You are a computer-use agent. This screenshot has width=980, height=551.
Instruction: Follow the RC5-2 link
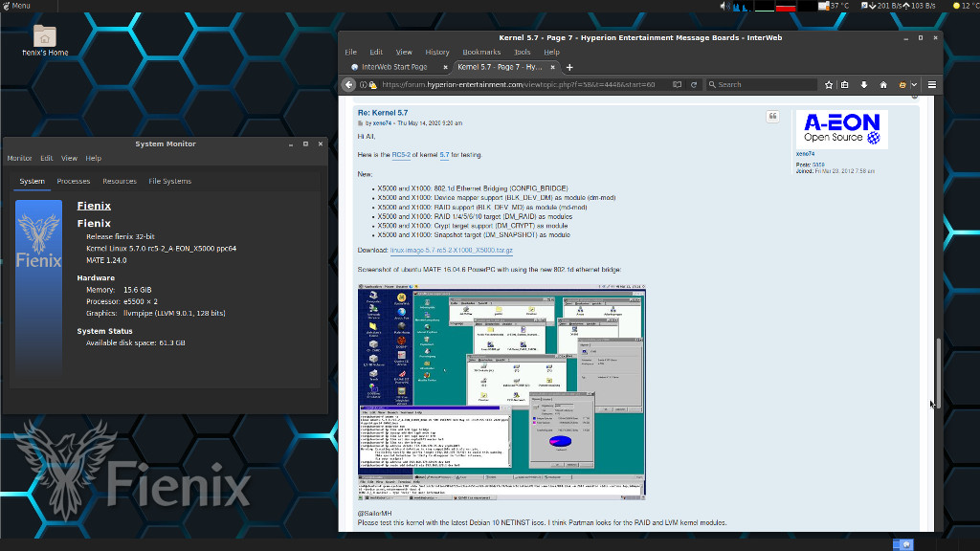click(x=401, y=155)
